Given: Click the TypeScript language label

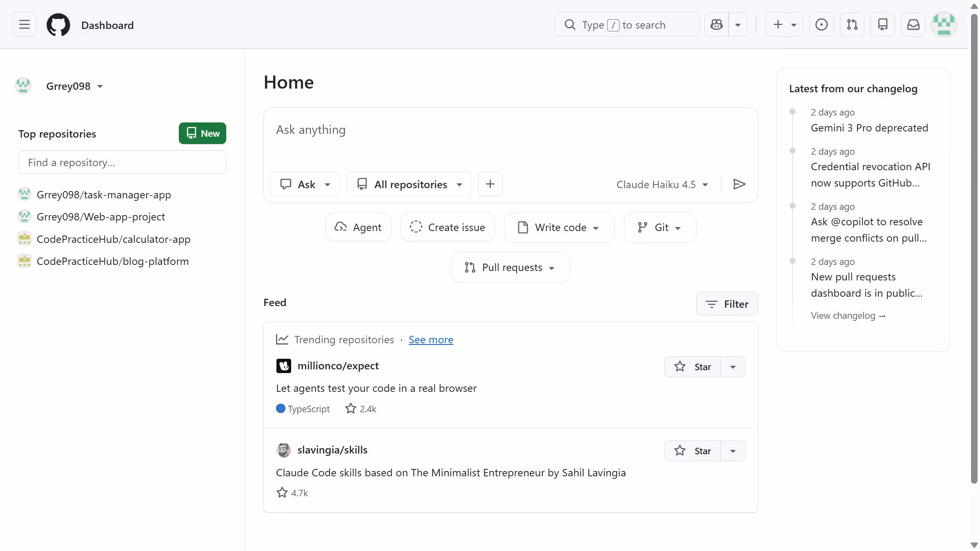Looking at the screenshot, I should (x=308, y=409).
